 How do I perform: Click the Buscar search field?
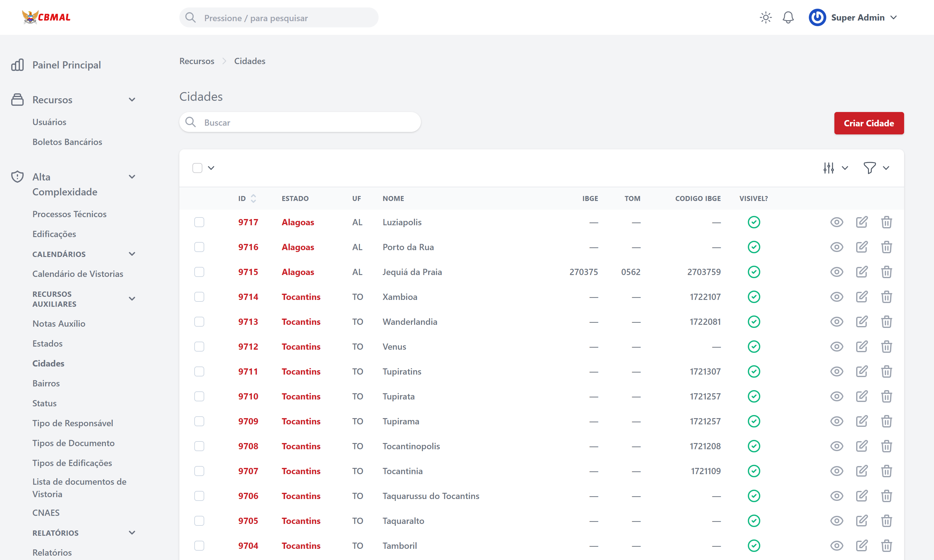coord(300,122)
